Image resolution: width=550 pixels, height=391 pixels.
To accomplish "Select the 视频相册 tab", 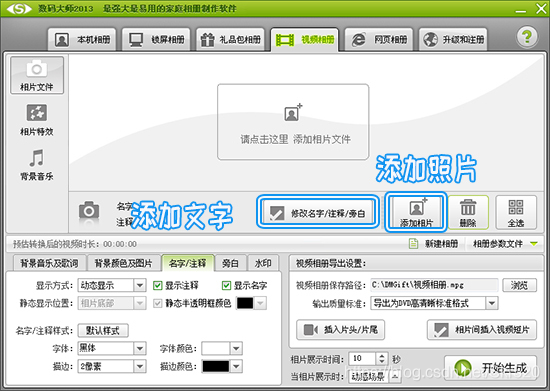I will click(x=304, y=40).
